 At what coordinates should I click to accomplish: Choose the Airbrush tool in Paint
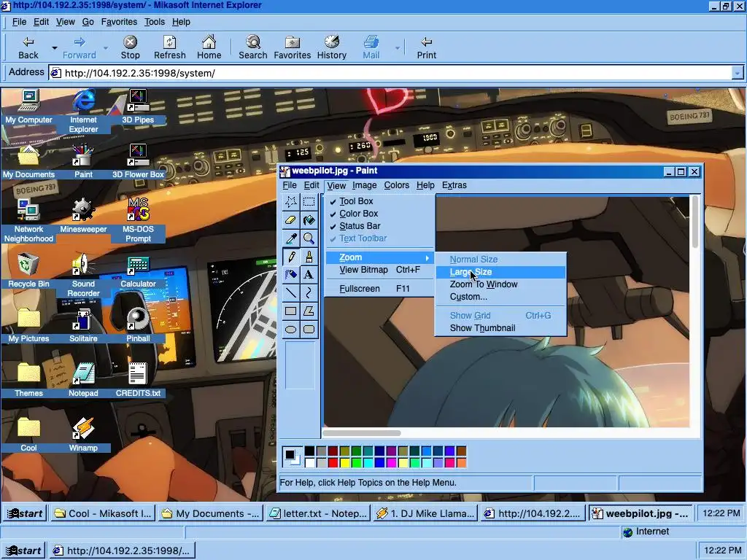[290, 275]
